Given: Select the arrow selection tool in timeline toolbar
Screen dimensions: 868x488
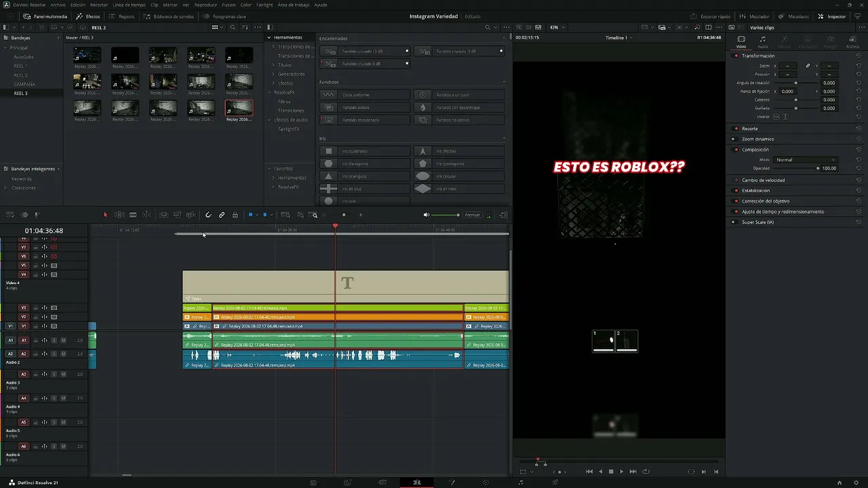Looking at the screenshot, I should point(105,215).
